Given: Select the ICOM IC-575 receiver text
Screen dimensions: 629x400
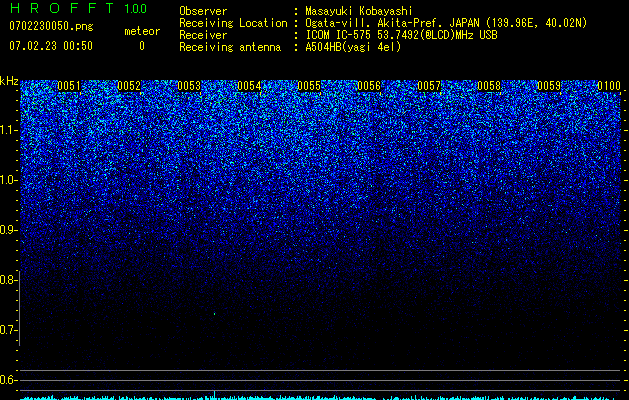Looking at the screenshot, I should (x=402, y=35).
